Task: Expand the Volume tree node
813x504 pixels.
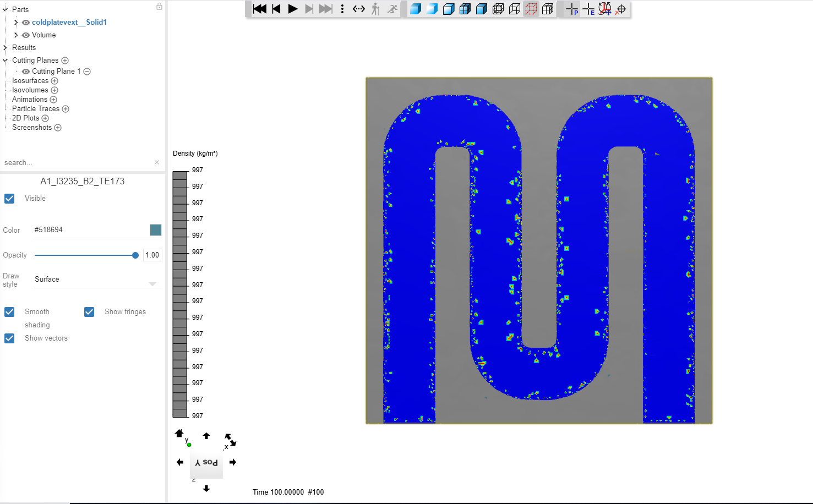Action: tap(16, 35)
